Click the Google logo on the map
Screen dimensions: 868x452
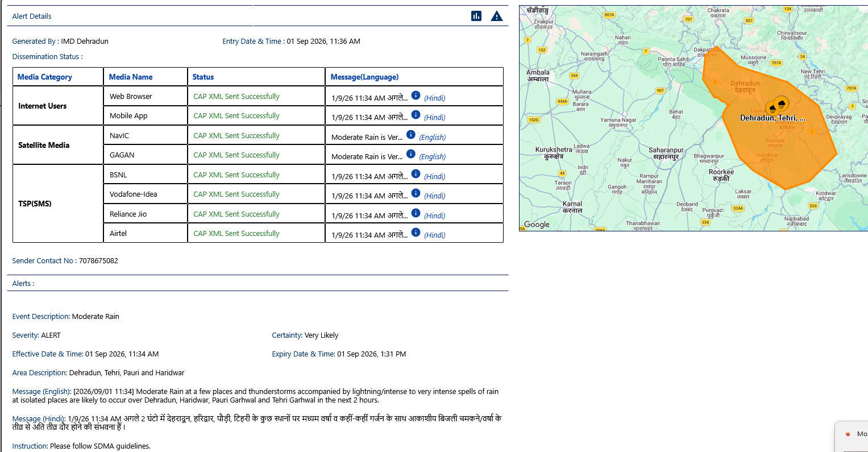pyautogui.click(x=537, y=225)
